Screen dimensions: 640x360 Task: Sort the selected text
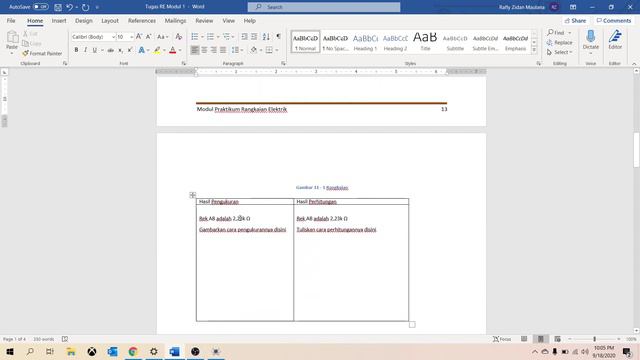coord(266,37)
